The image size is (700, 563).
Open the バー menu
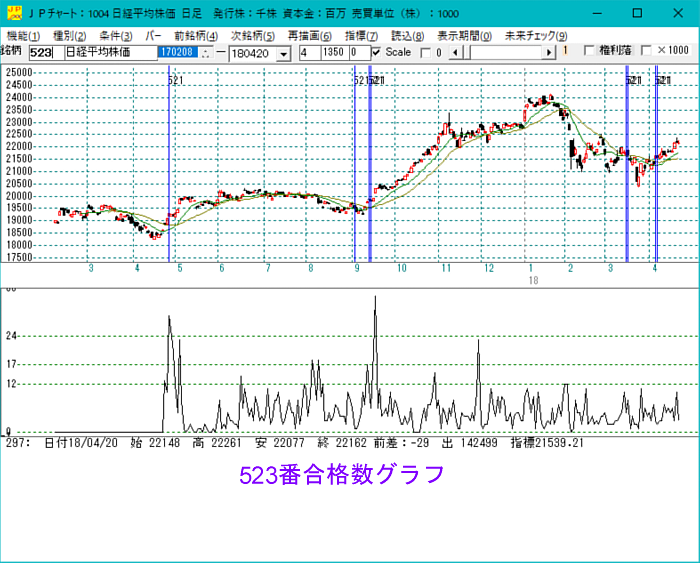coord(153,36)
